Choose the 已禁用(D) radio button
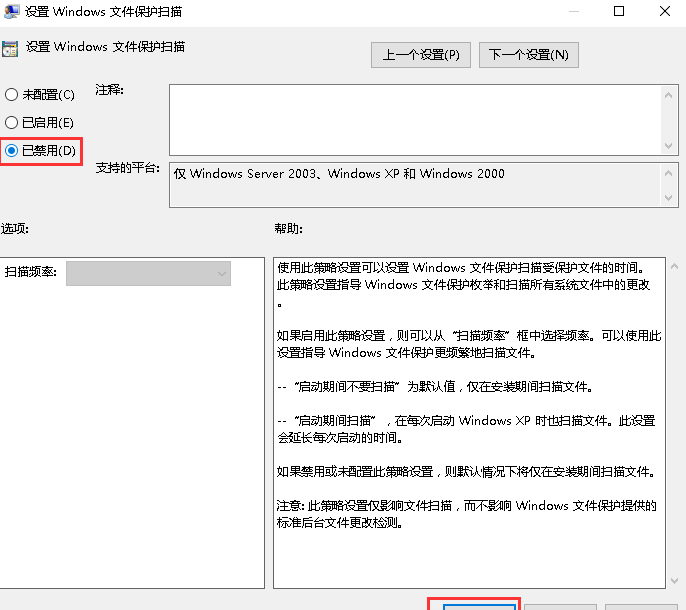Image resolution: width=686 pixels, height=610 pixels. (12, 151)
